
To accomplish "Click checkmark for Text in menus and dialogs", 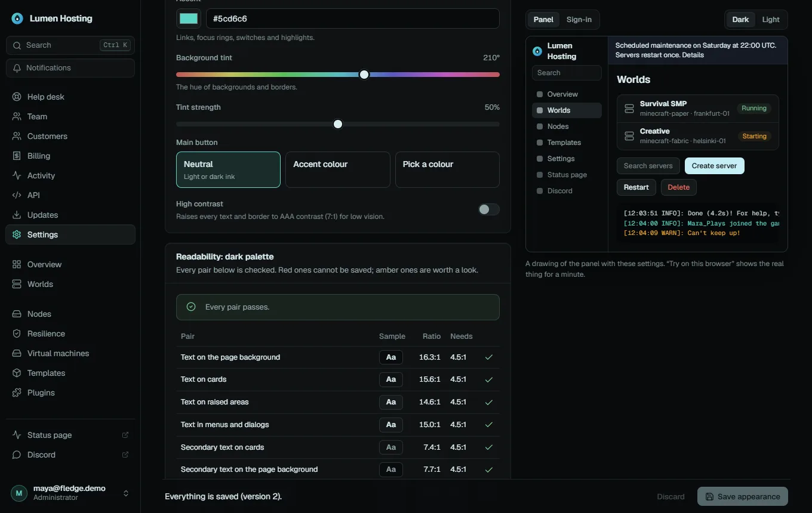I will 489,425.
